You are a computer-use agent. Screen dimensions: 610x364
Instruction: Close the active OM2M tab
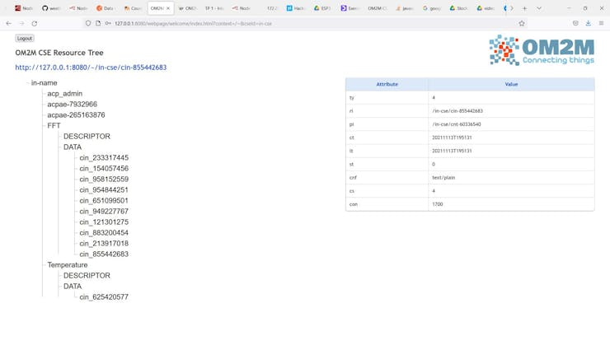tap(168, 8)
